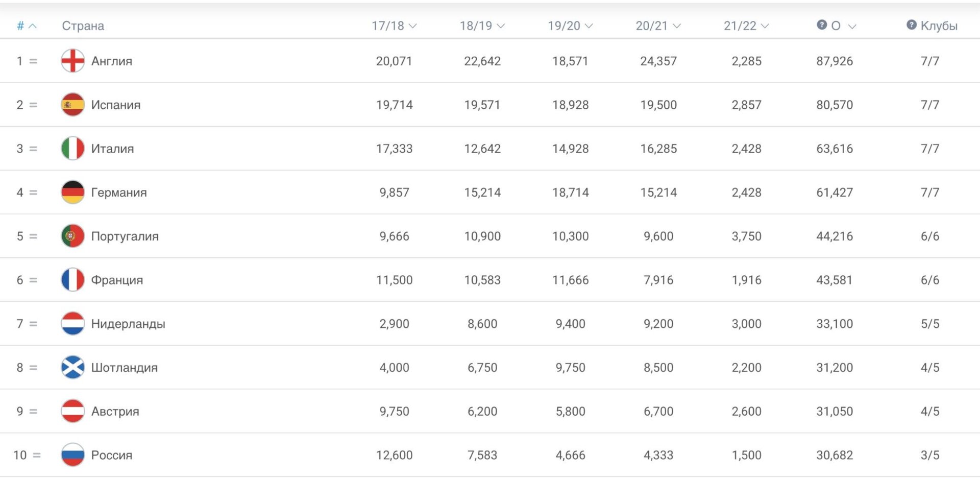Open the Австрия country link
Image resolution: width=980 pixels, height=478 pixels.
pyautogui.click(x=115, y=411)
